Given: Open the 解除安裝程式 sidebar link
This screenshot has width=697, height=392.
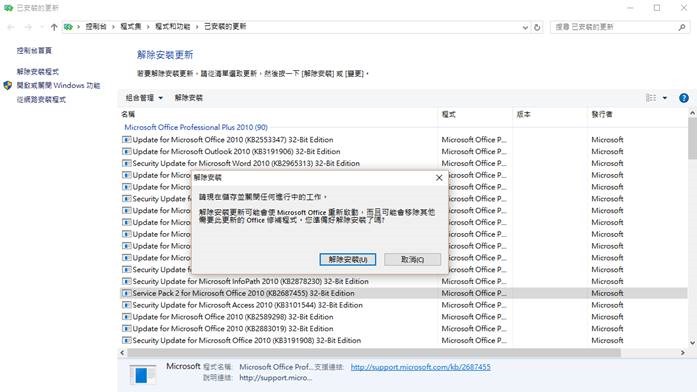Looking at the screenshot, I should 38,72.
